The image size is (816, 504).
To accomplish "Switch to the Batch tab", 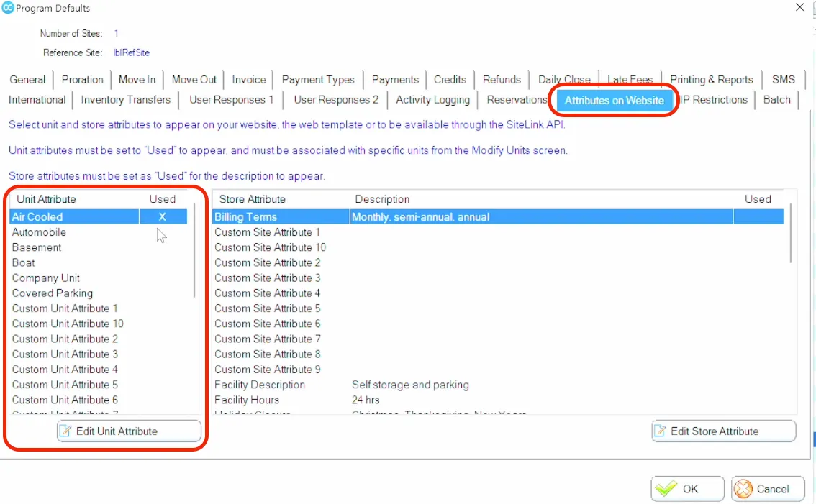I will (x=776, y=100).
